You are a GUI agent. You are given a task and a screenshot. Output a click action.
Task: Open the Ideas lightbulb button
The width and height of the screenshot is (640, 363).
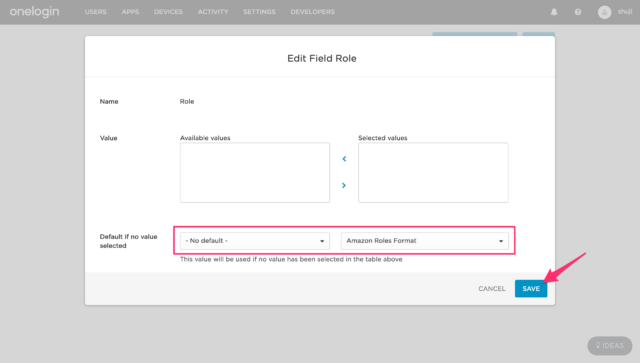pyautogui.click(x=610, y=345)
